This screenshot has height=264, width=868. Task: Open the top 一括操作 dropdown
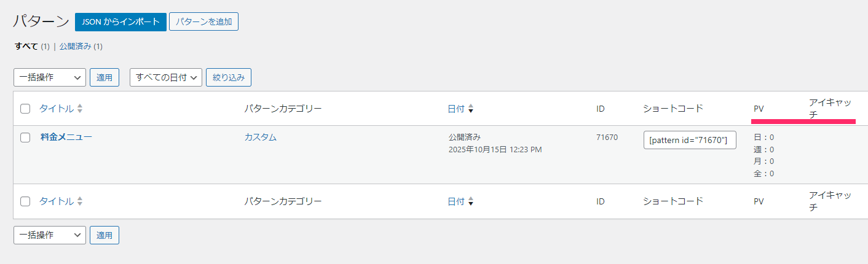(x=49, y=77)
